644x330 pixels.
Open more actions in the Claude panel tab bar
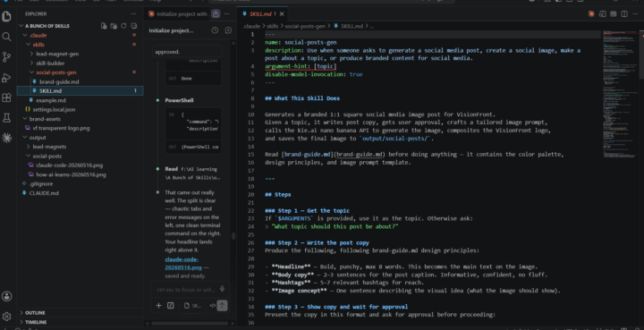point(226,14)
